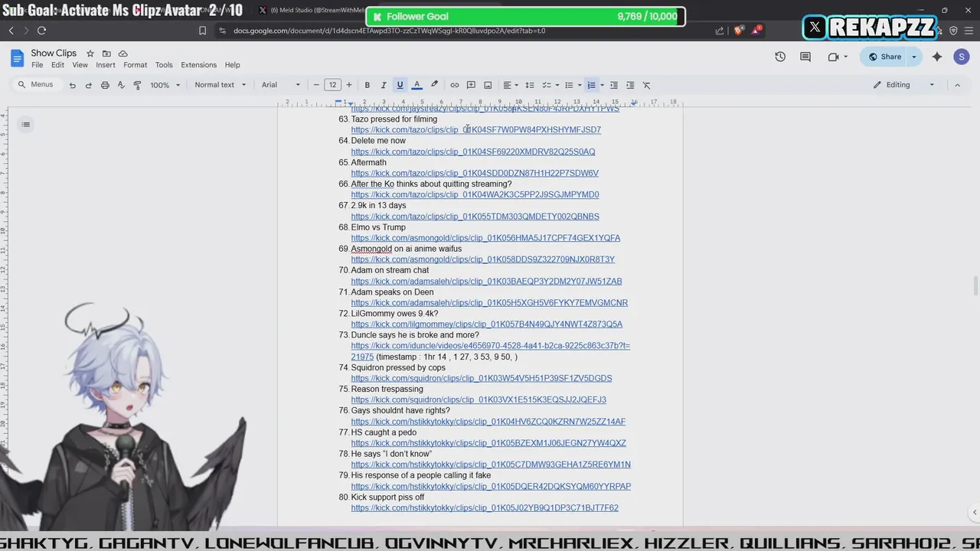Increase font size with plus button
The height and width of the screenshot is (551, 980).
349,85
